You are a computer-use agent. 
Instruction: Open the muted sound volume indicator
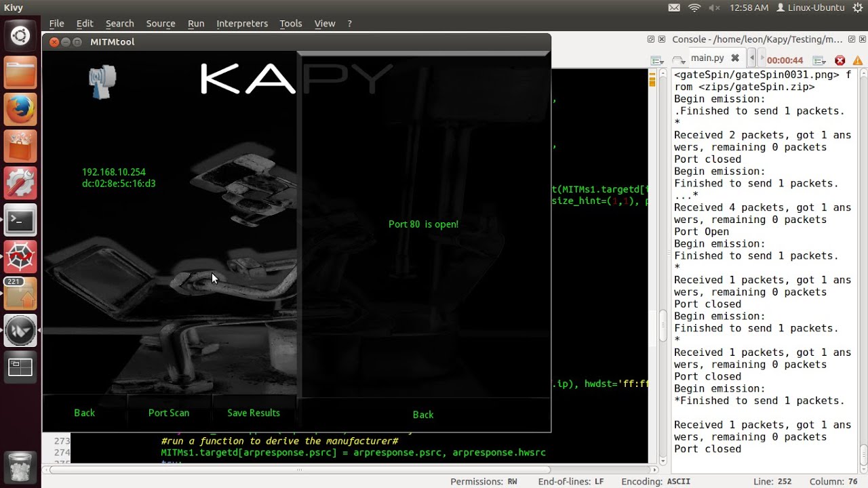coord(714,7)
